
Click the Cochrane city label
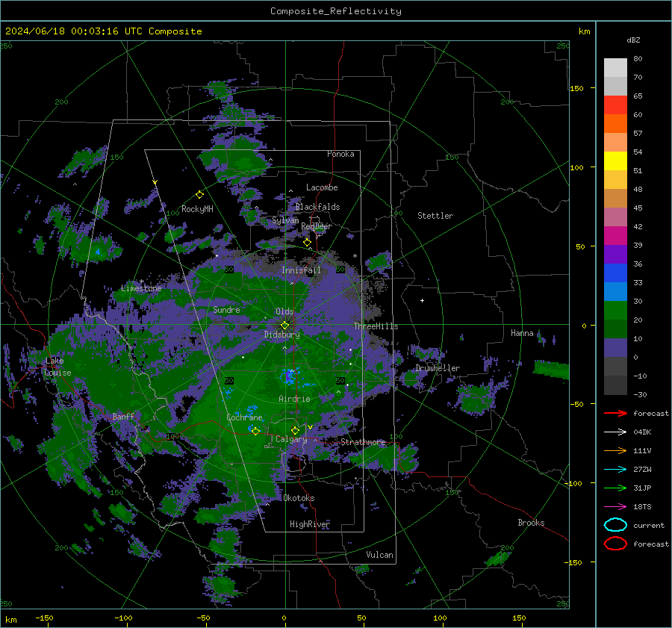click(244, 417)
